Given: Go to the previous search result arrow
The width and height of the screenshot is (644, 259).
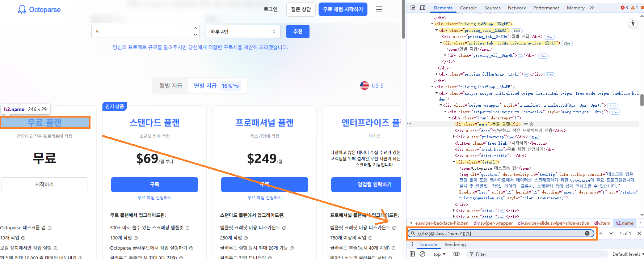Looking at the screenshot, I should point(601,233).
